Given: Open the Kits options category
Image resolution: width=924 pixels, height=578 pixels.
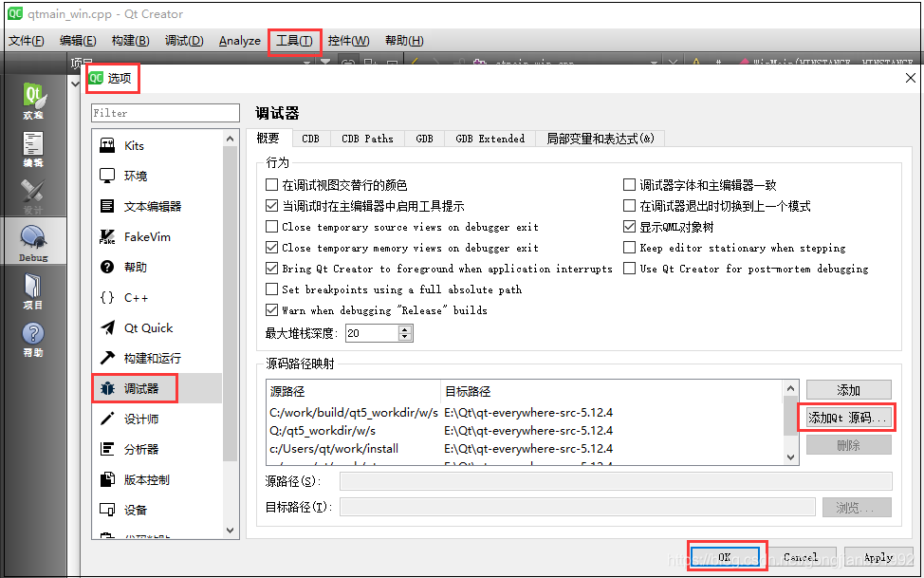Looking at the screenshot, I should point(157,145).
